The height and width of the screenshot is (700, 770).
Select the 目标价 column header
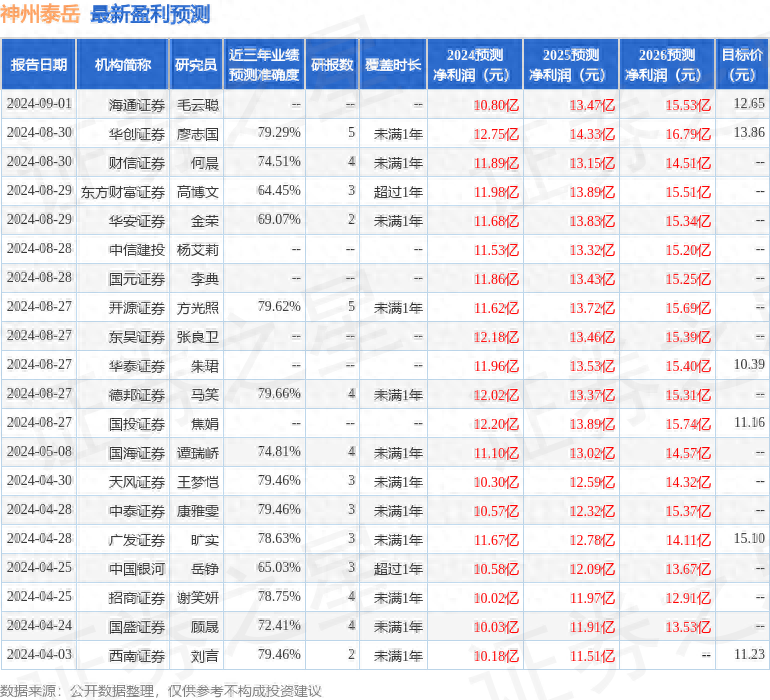click(742, 64)
